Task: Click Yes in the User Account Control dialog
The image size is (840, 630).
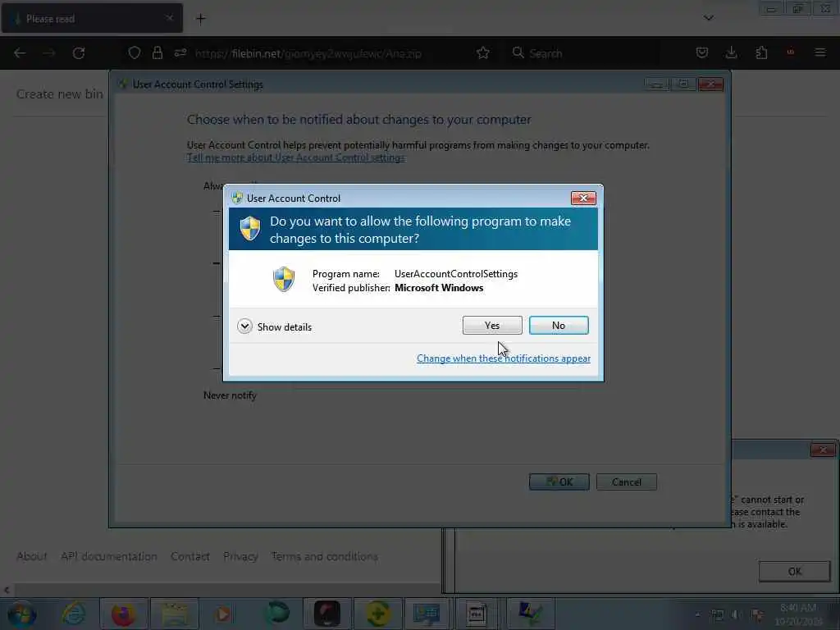Action: (492, 325)
